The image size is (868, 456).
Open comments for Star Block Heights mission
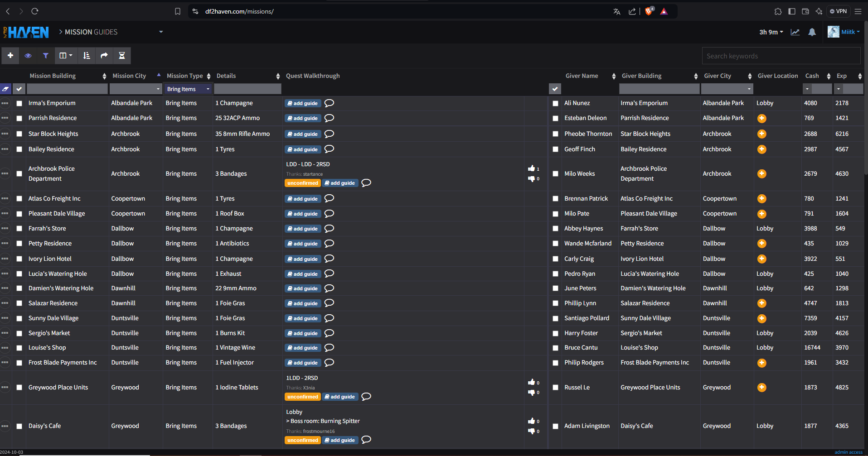click(x=330, y=134)
